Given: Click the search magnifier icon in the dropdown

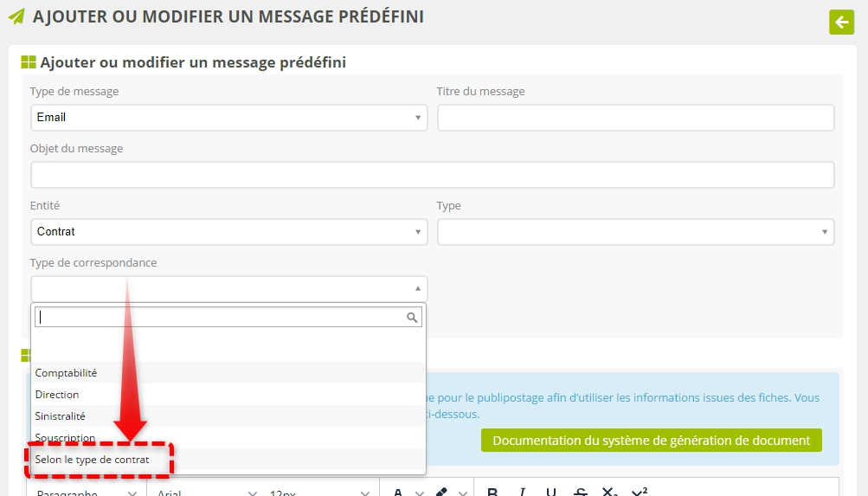Looking at the screenshot, I should (x=413, y=317).
